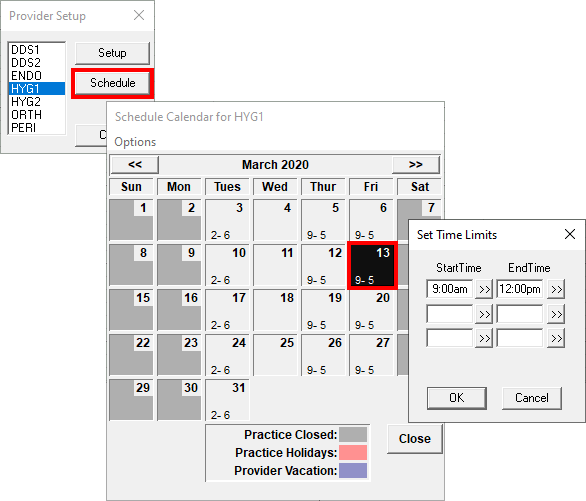Image resolution: width=586 pixels, height=501 pixels.
Task: Select March 22 on the calendar
Action: [x=131, y=355]
